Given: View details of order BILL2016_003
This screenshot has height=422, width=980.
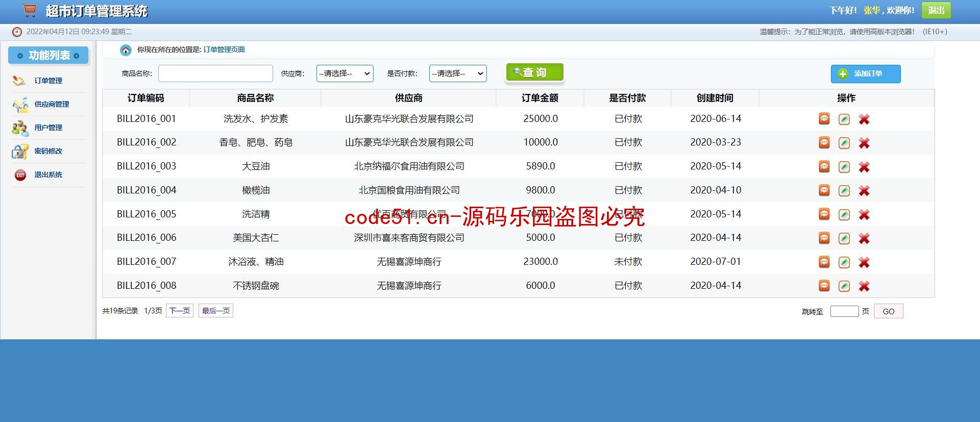Looking at the screenshot, I should pyautogui.click(x=824, y=166).
